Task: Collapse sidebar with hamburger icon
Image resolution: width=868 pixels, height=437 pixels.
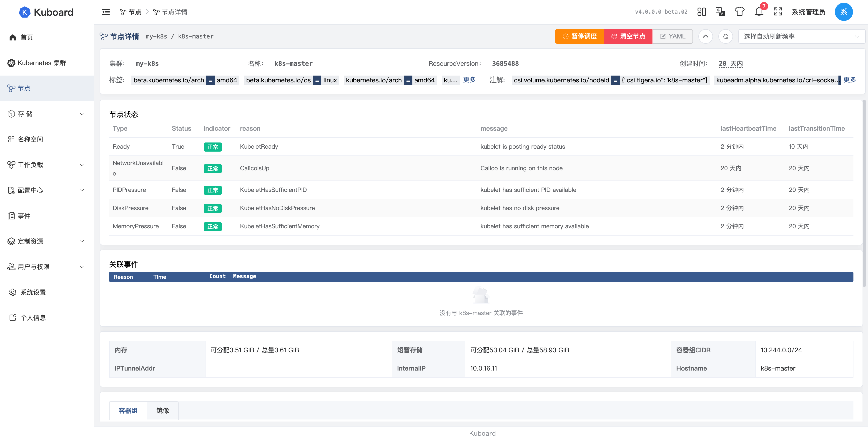Action: click(106, 12)
